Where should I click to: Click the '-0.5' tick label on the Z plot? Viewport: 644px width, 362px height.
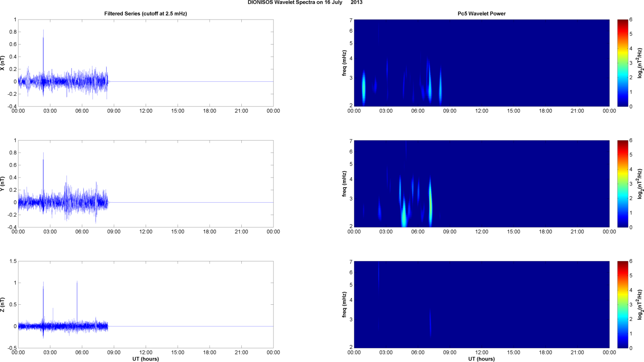point(12,348)
